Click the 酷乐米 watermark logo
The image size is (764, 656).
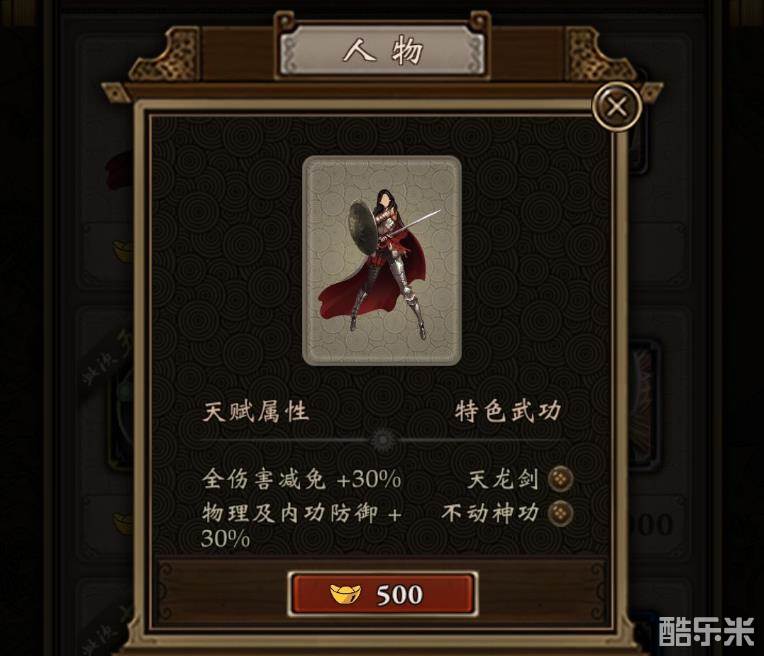pos(707,632)
